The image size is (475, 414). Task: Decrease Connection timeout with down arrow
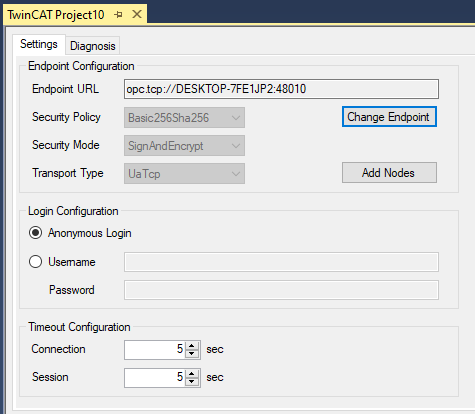[x=192, y=354]
